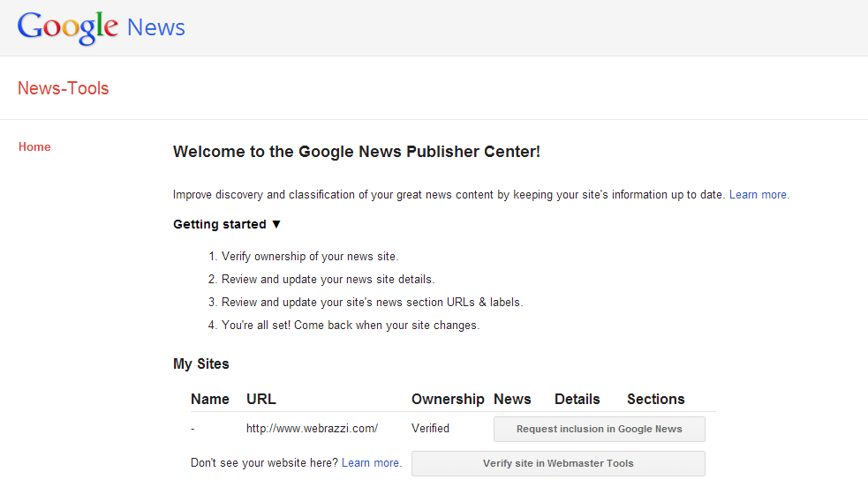Screen dimensions: 868x487
Task: Click the News column header
Action: point(512,399)
